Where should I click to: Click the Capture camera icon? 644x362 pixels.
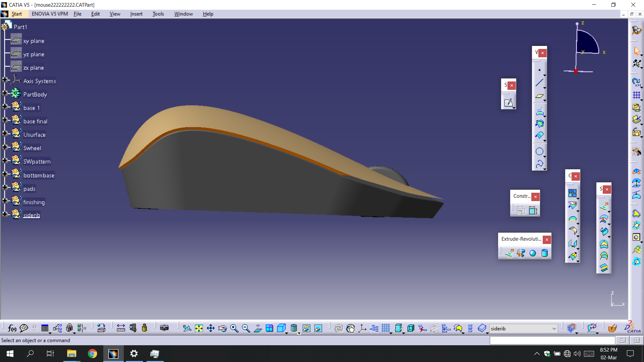(164, 328)
